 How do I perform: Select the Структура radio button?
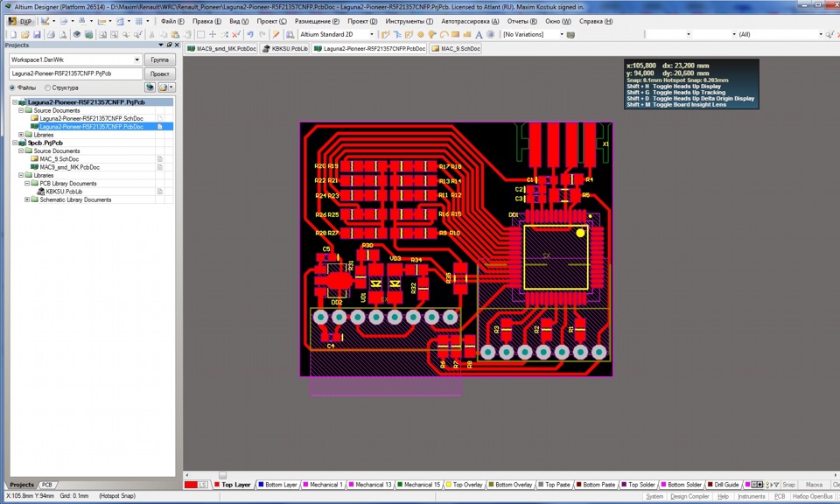coord(47,87)
